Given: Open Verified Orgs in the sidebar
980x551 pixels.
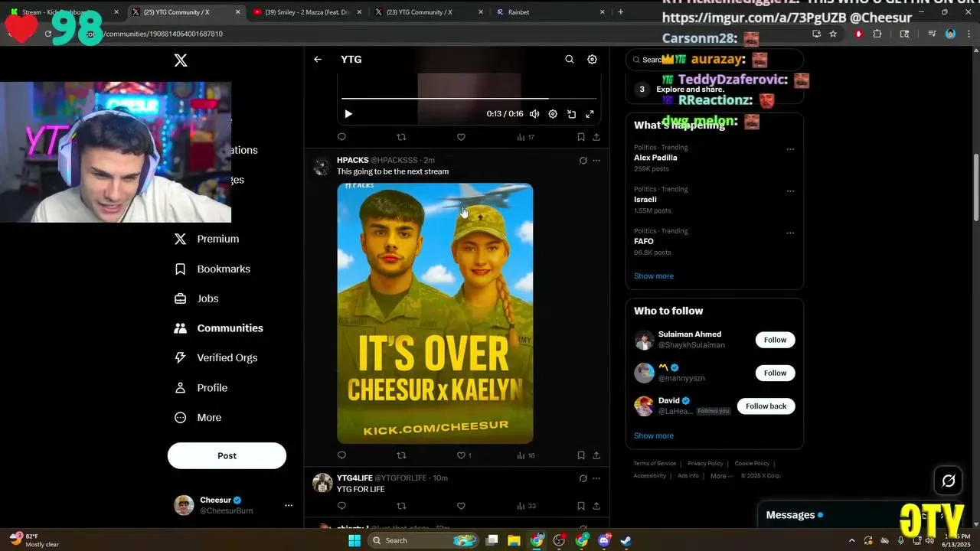Looking at the screenshot, I should click(215, 357).
